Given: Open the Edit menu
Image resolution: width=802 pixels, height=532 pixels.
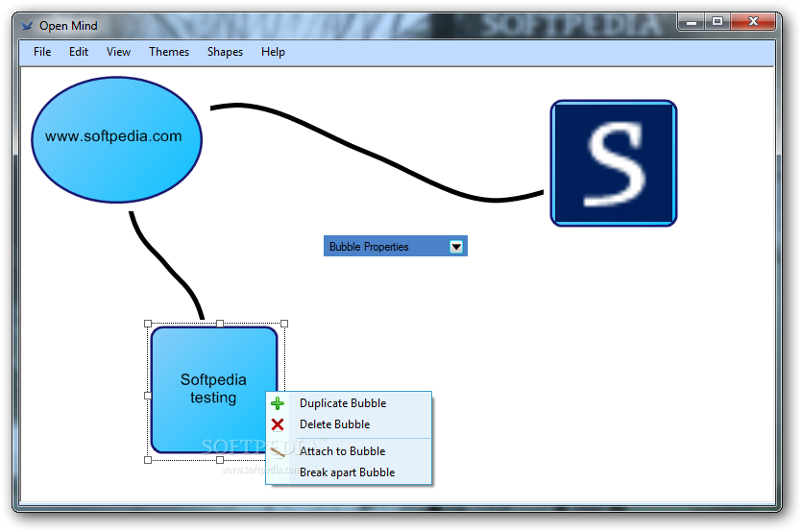Looking at the screenshot, I should (78, 52).
